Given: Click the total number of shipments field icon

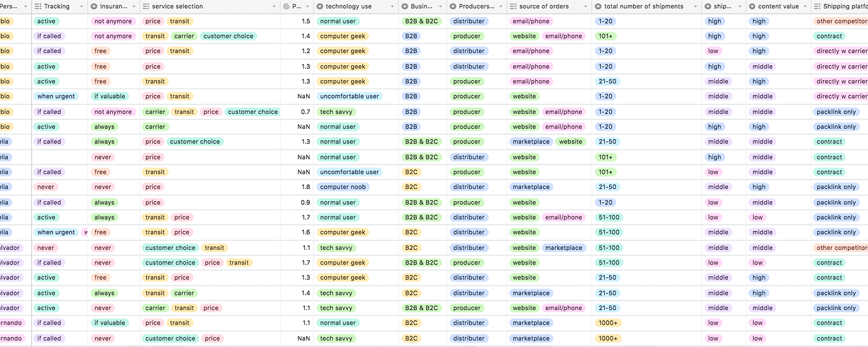Looking at the screenshot, I should tap(598, 7).
